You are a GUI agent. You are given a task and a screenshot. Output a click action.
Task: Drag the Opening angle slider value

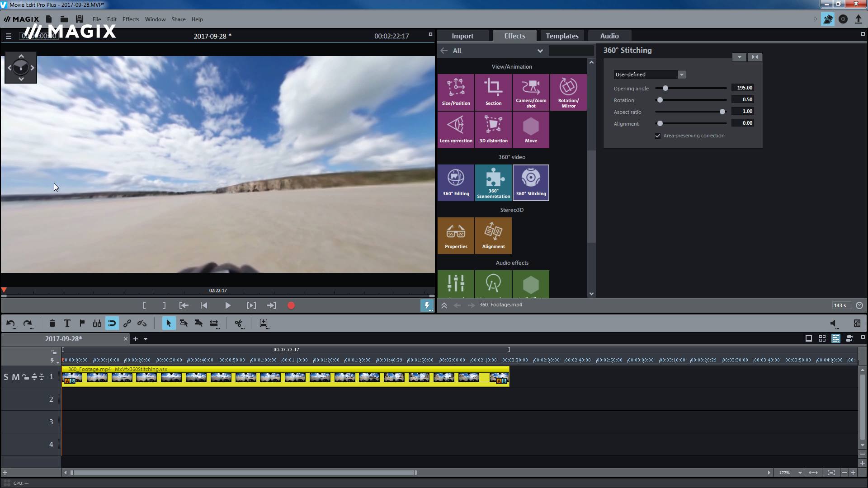[x=665, y=88]
